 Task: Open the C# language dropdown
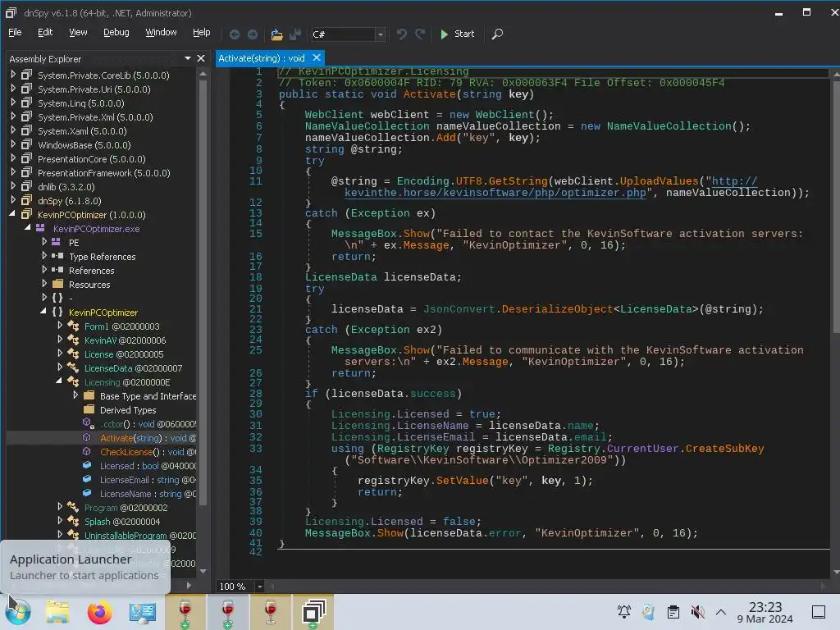coord(381,34)
